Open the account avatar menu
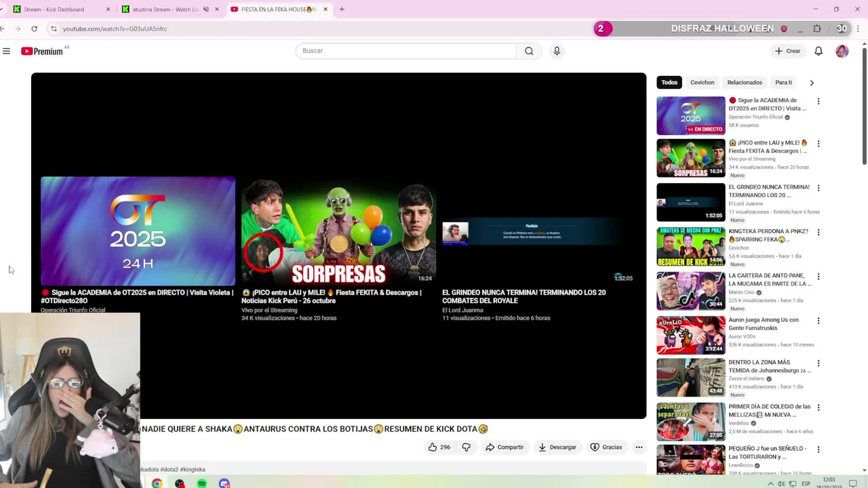 coord(842,51)
